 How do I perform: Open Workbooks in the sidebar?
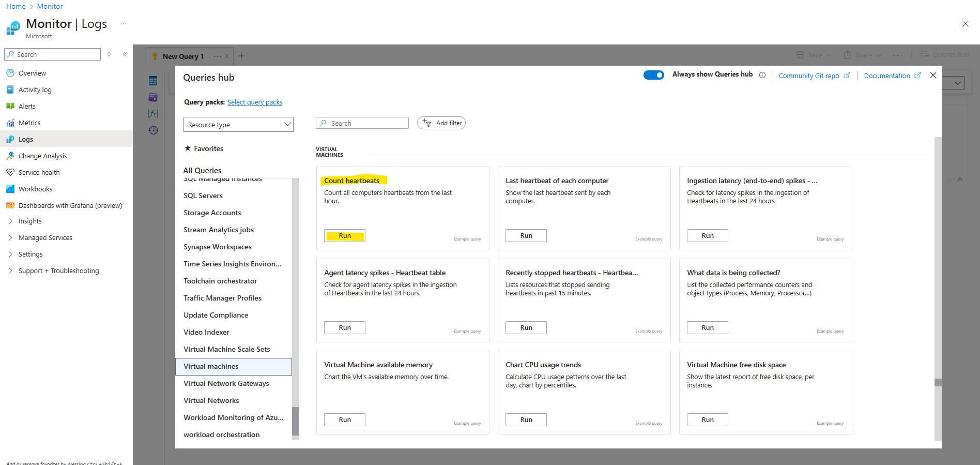(35, 189)
